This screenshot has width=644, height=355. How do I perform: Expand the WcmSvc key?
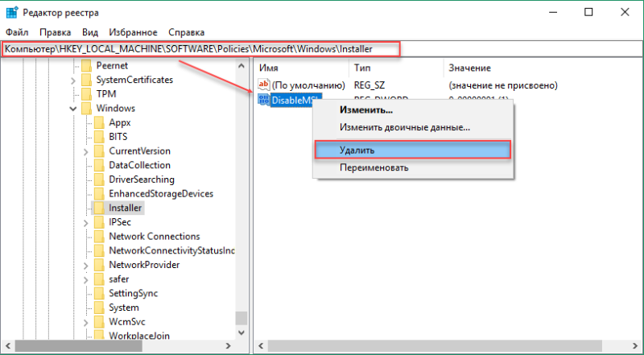pos(86,323)
